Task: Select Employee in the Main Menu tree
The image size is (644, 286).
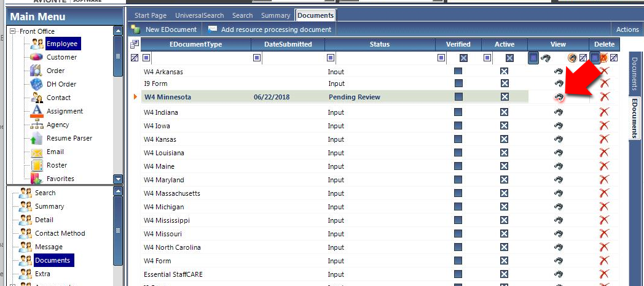Action: (61, 44)
